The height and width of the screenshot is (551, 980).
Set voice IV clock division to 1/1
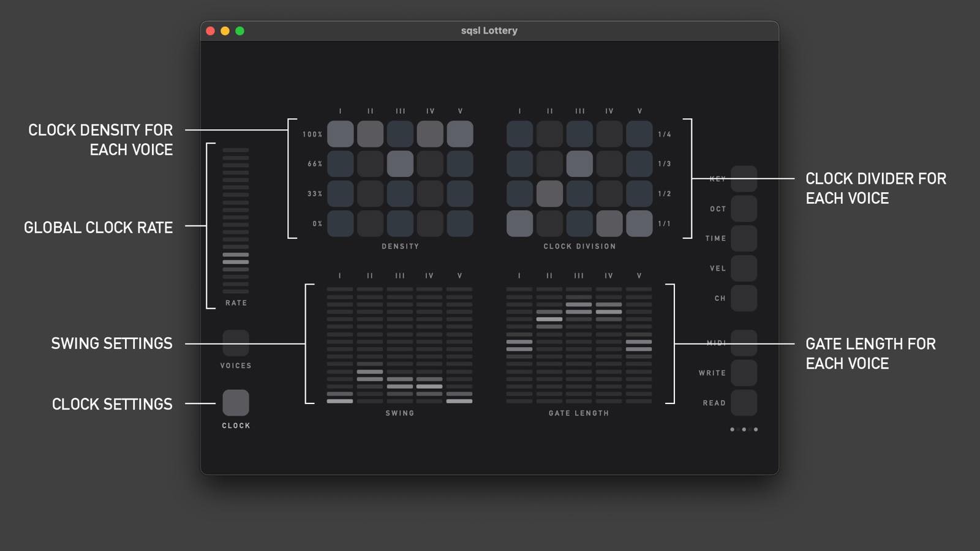609,223
